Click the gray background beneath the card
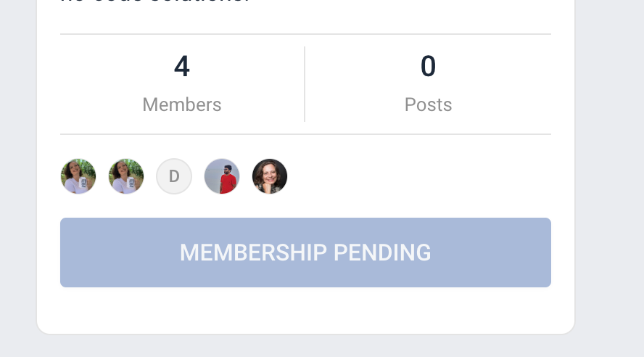Screen dimensions: 644x357 tap(305, 346)
